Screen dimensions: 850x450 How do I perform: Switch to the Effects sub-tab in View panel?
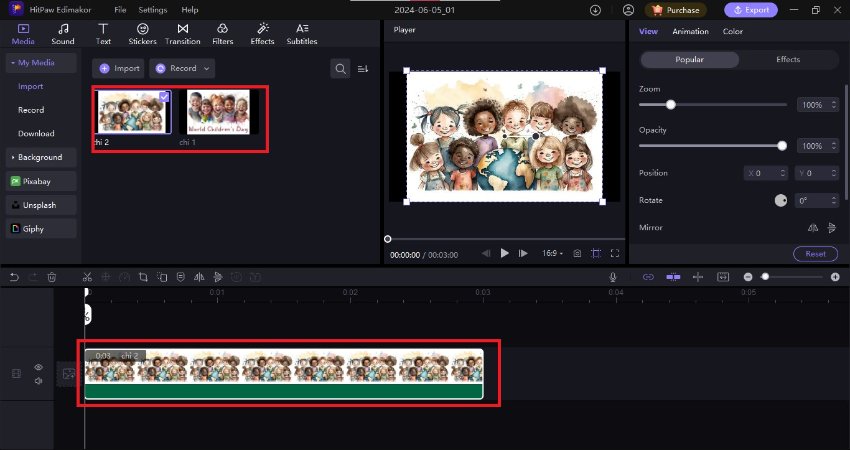coord(788,60)
